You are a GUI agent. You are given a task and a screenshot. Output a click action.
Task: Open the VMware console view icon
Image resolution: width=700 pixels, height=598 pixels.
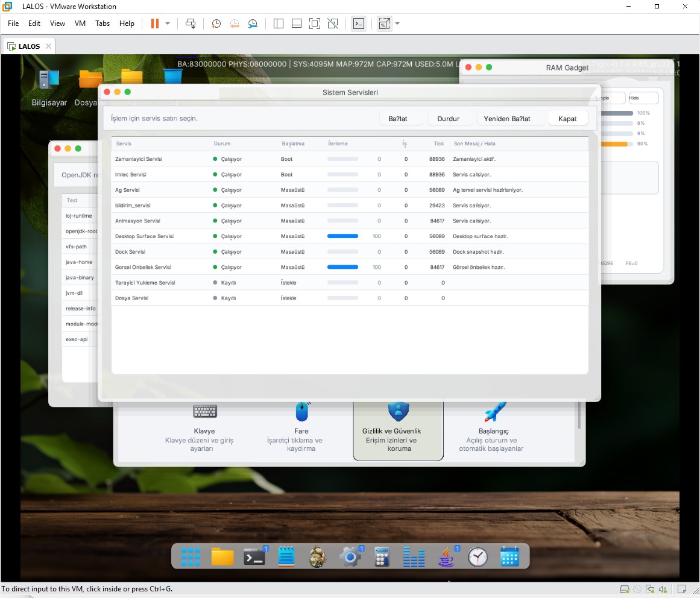(359, 24)
